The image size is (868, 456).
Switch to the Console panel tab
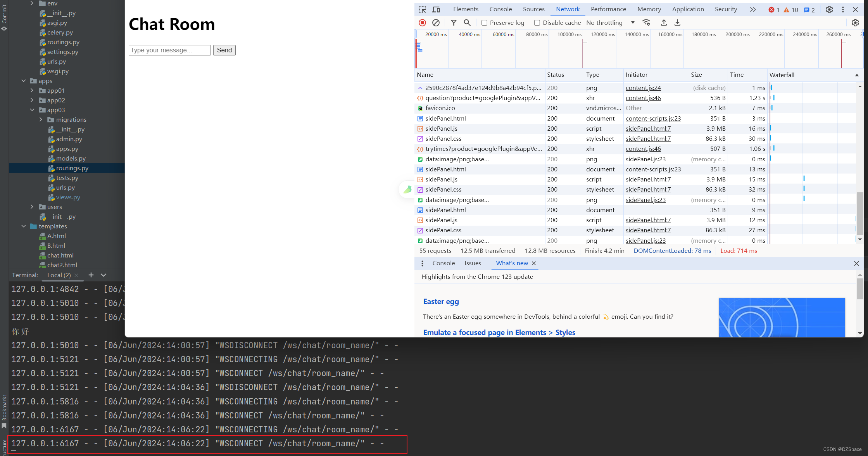pyautogui.click(x=500, y=9)
